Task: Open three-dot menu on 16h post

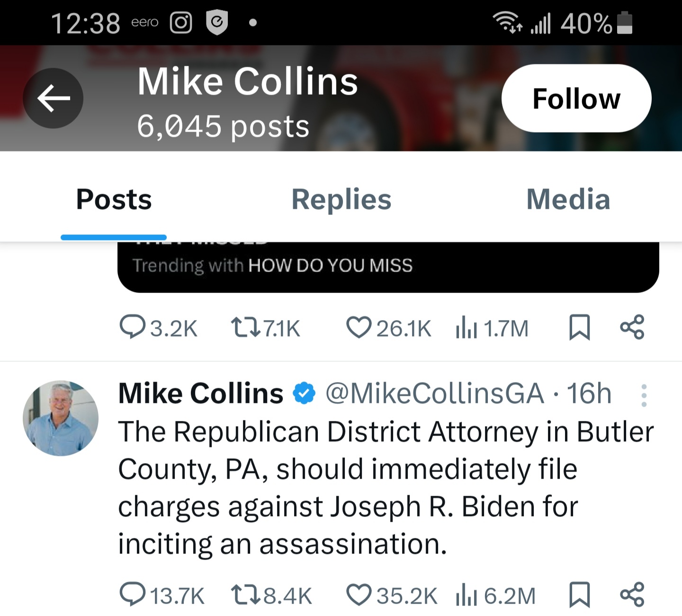Action: point(644,395)
